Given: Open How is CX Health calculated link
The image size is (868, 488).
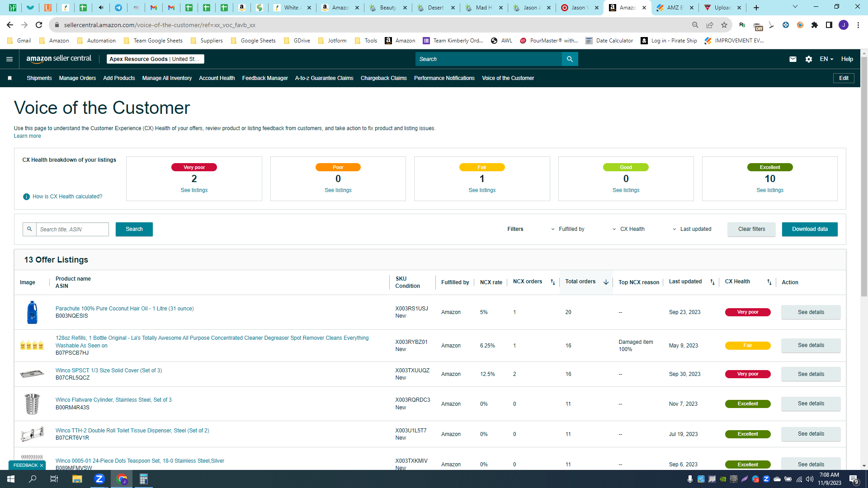Looking at the screenshot, I should (x=67, y=197).
